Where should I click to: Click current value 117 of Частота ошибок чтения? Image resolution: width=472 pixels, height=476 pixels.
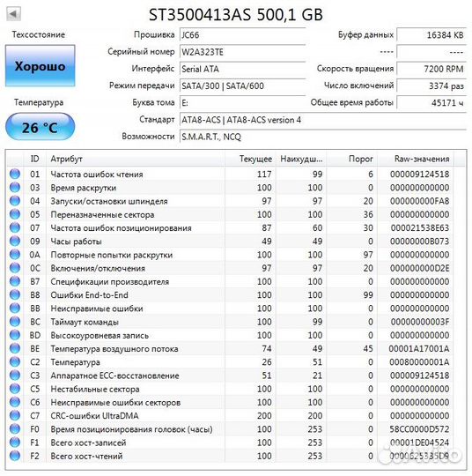(264, 175)
